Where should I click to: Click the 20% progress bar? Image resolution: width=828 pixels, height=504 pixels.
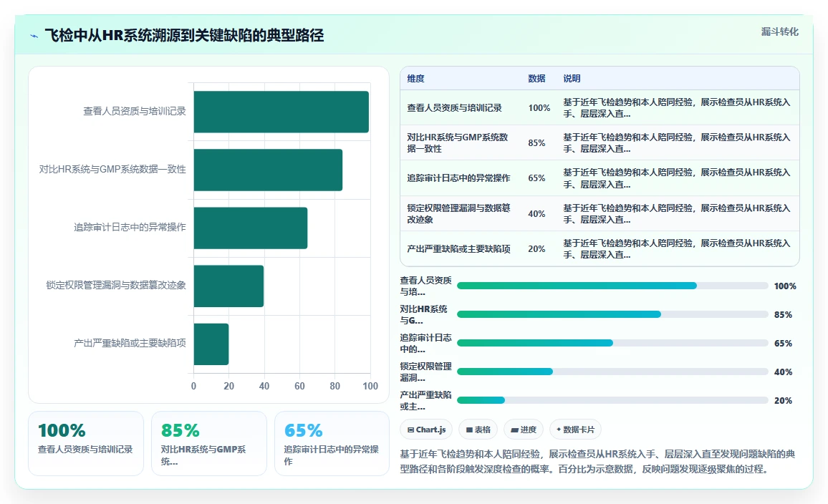tap(612, 400)
